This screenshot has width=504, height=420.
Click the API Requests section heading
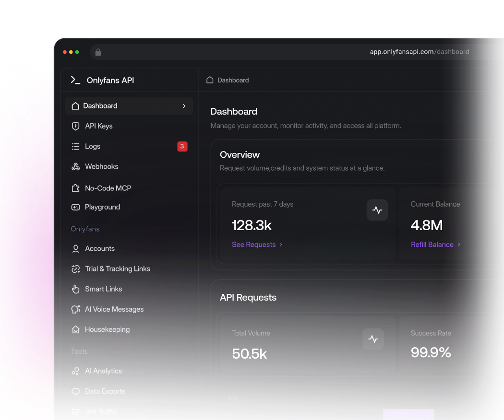click(248, 298)
